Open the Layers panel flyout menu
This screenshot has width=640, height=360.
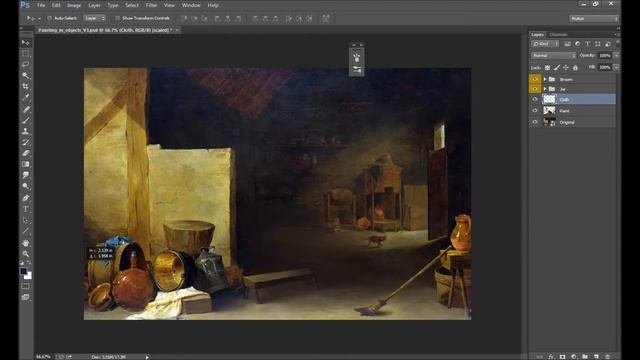pyautogui.click(x=617, y=34)
